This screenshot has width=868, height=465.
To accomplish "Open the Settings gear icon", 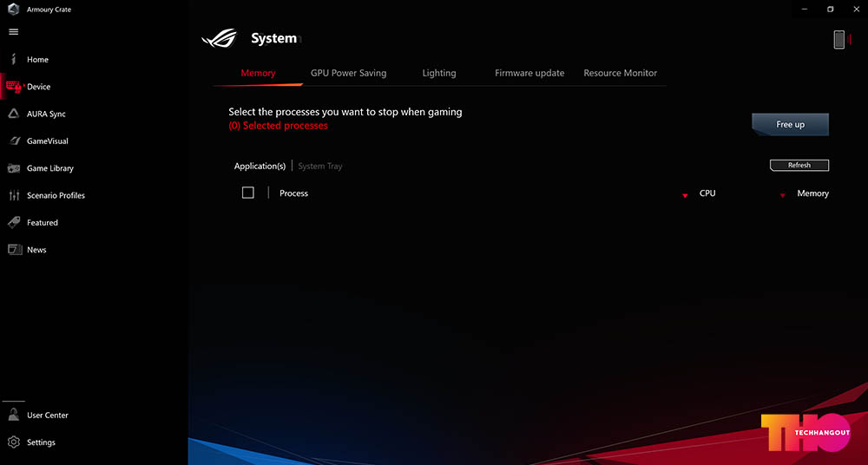I will point(15,442).
